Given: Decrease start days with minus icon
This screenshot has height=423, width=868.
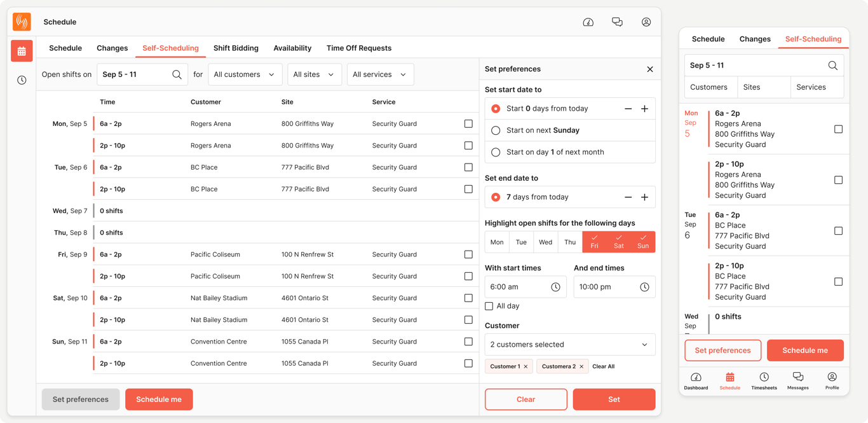Looking at the screenshot, I should coord(628,109).
